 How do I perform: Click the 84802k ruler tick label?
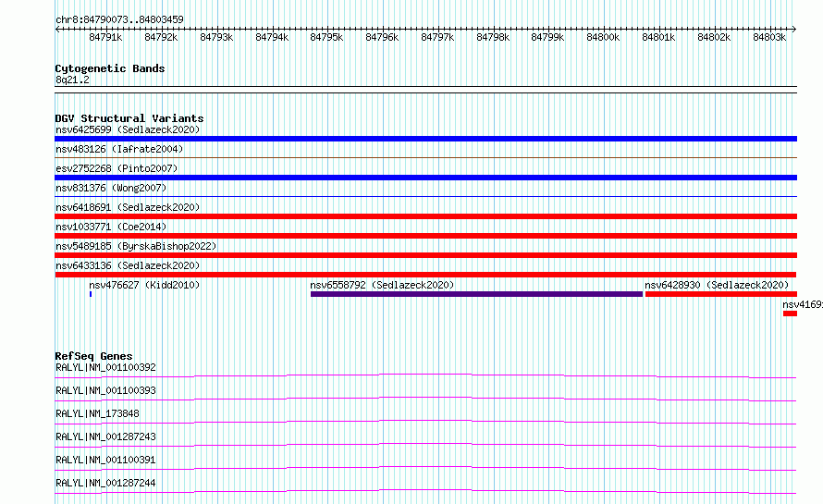(714, 37)
